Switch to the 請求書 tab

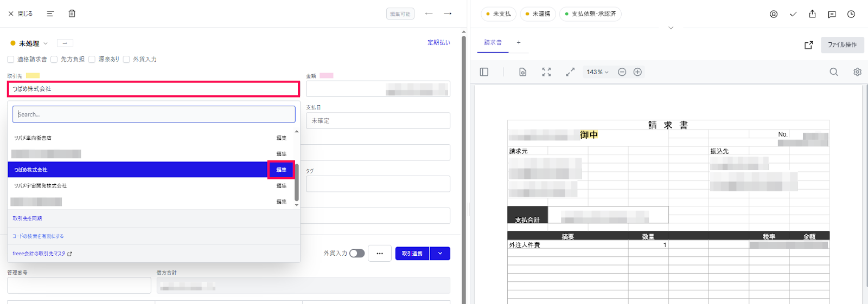click(493, 42)
